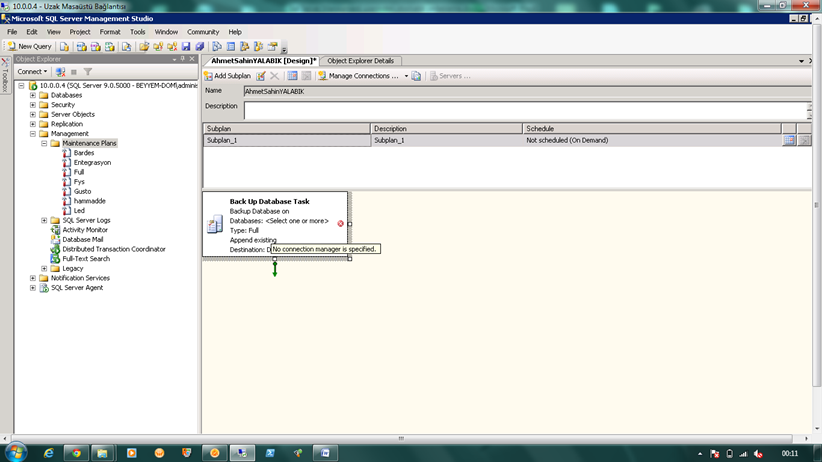Collapse the Management node
822x462 pixels.
33,134
